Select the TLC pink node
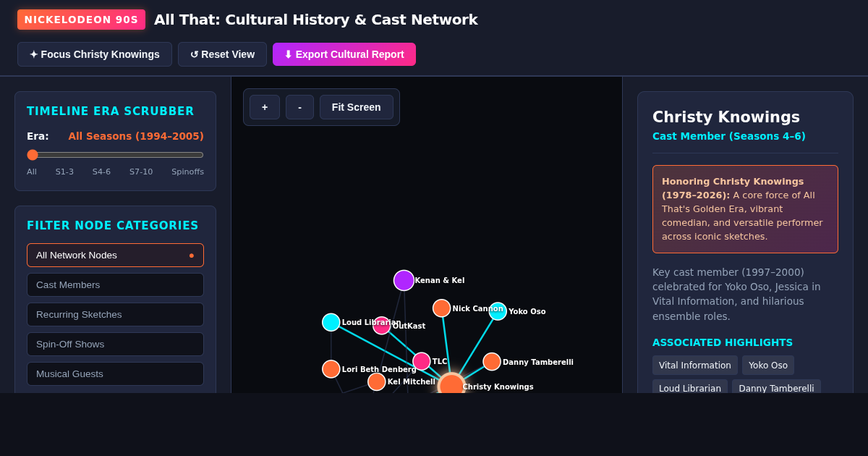This screenshot has width=868, height=456. point(422,361)
